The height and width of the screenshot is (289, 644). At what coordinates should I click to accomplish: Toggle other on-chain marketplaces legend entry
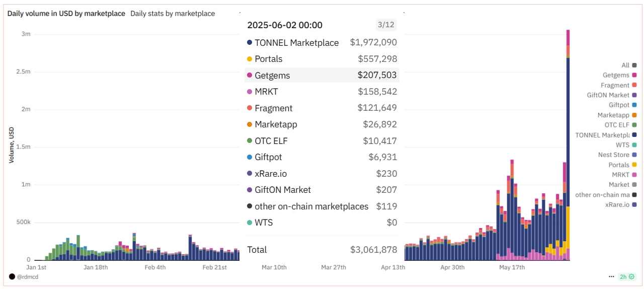pyautogui.click(x=606, y=194)
